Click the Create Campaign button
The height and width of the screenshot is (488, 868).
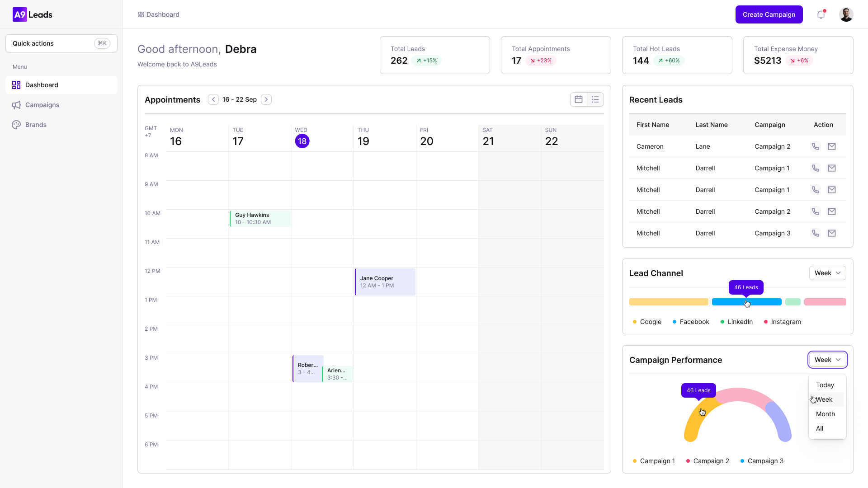769,14
